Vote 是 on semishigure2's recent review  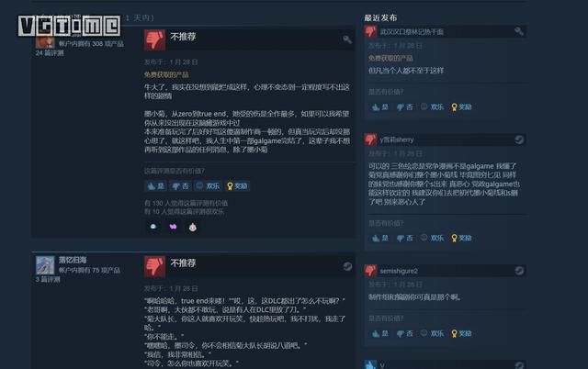380,333
